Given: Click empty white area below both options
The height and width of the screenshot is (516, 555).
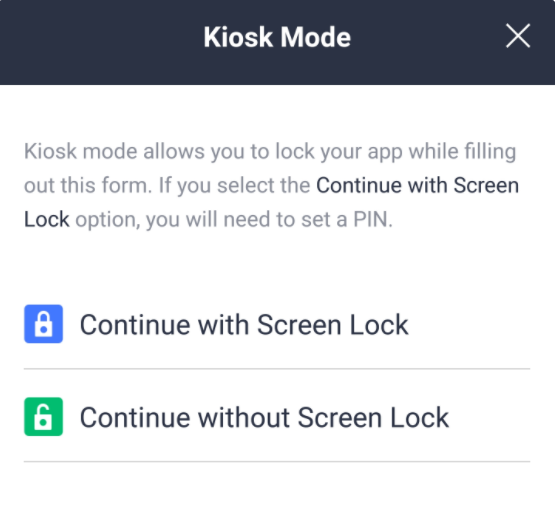Looking at the screenshot, I should (277, 490).
